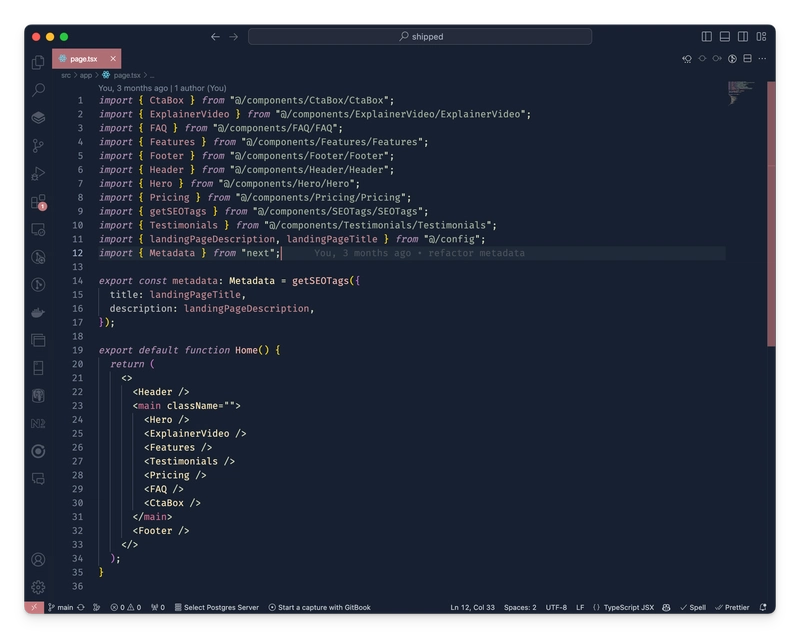
Task: Open Extensions view with one-update badge
Action: pyautogui.click(x=38, y=202)
